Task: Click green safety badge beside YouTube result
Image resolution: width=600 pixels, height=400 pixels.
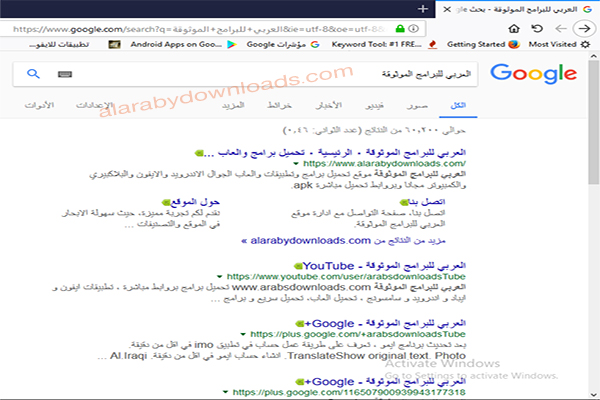Action: (x=298, y=266)
